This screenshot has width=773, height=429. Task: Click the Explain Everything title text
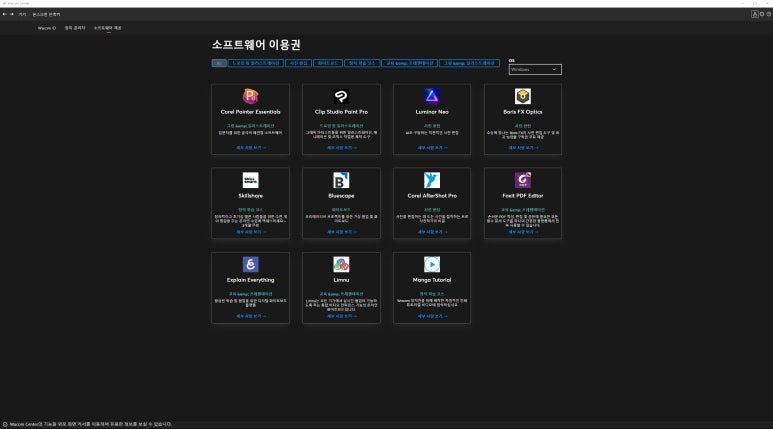[x=250, y=280]
